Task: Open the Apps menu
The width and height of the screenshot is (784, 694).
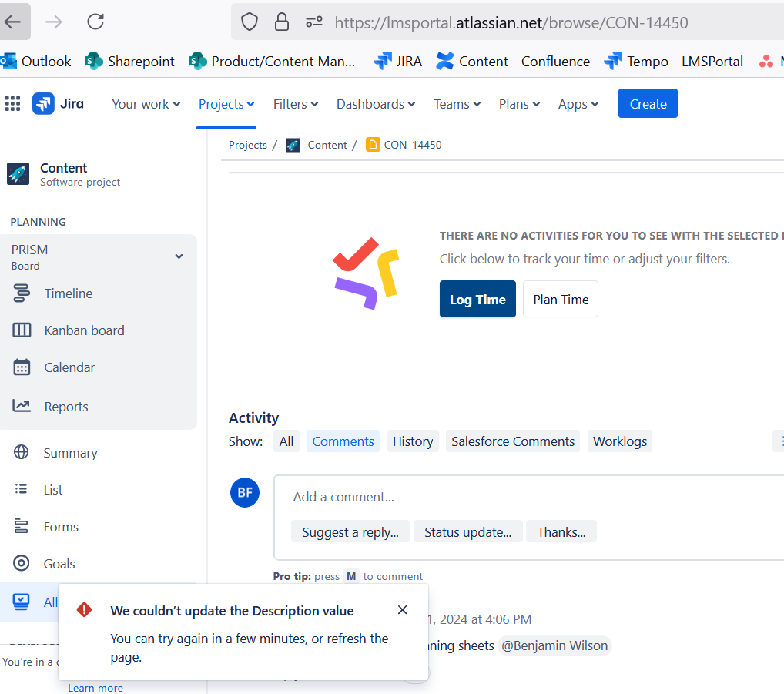Action: click(x=578, y=103)
